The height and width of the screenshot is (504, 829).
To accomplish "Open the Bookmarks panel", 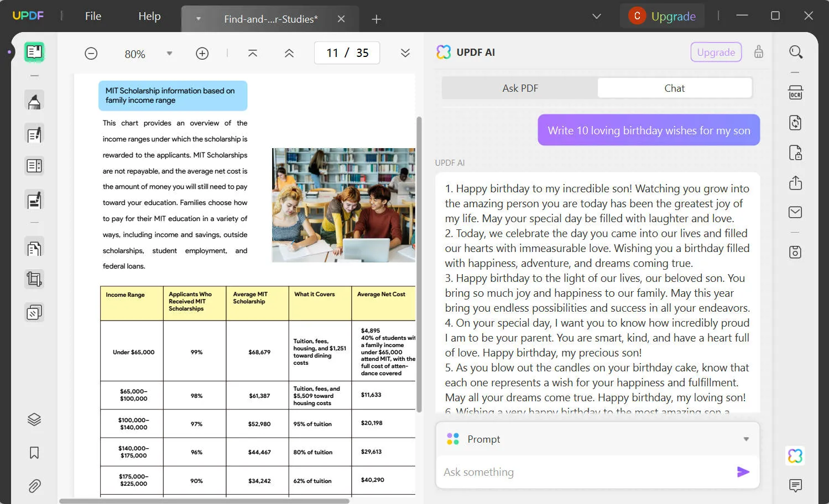I will click(34, 453).
